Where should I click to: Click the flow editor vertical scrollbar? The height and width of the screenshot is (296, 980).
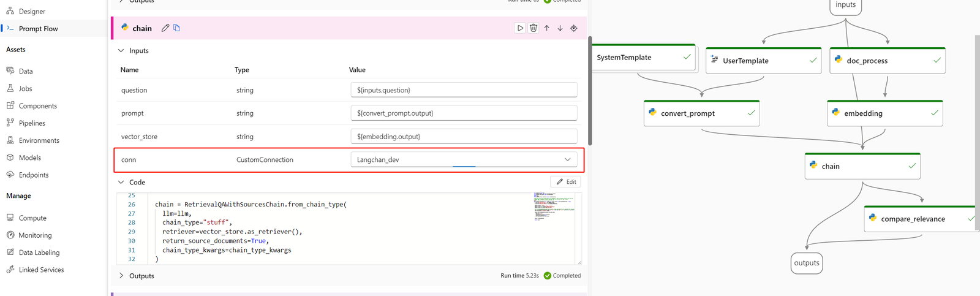click(x=590, y=91)
